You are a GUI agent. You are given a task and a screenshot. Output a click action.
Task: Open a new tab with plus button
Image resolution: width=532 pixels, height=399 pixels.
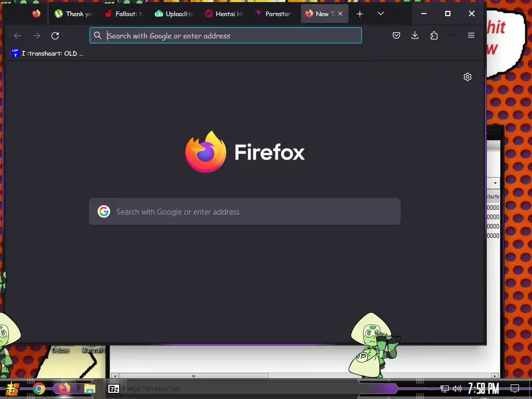click(x=360, y=14)
